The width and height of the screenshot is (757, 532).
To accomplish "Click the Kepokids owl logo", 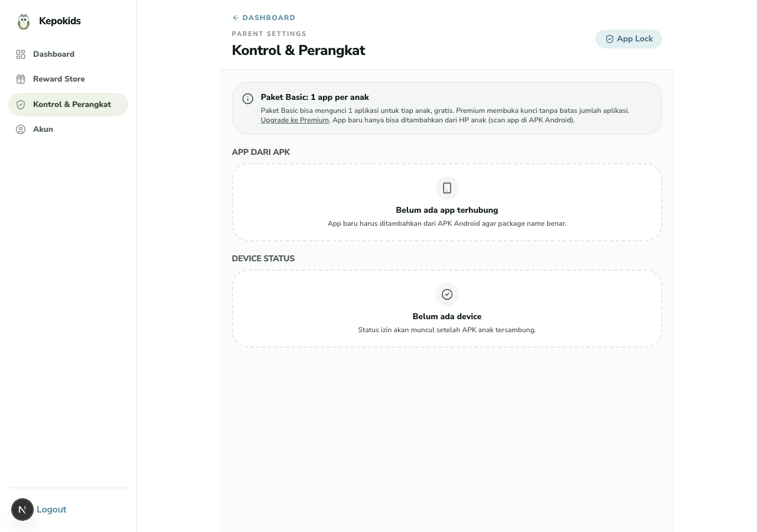I will coord(24,21).
